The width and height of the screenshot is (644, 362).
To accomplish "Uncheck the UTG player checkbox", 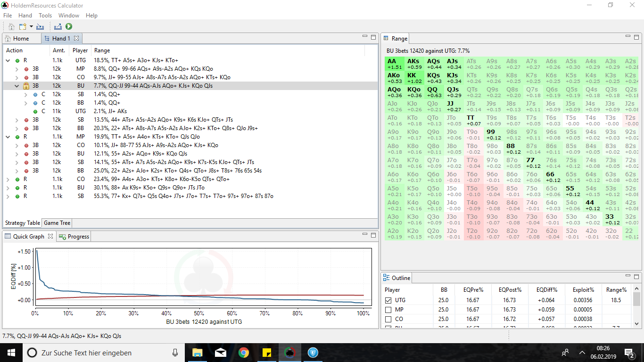I will click(388, 300).
